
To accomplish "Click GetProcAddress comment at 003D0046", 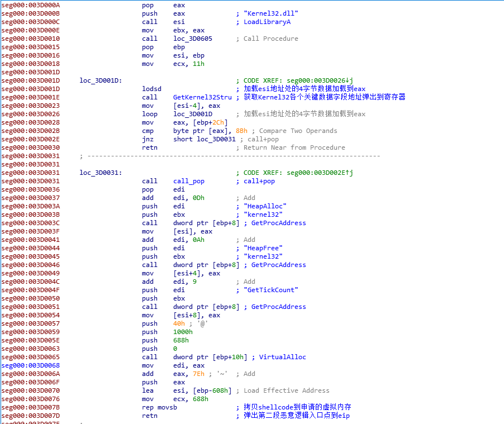I will [278, 265].
